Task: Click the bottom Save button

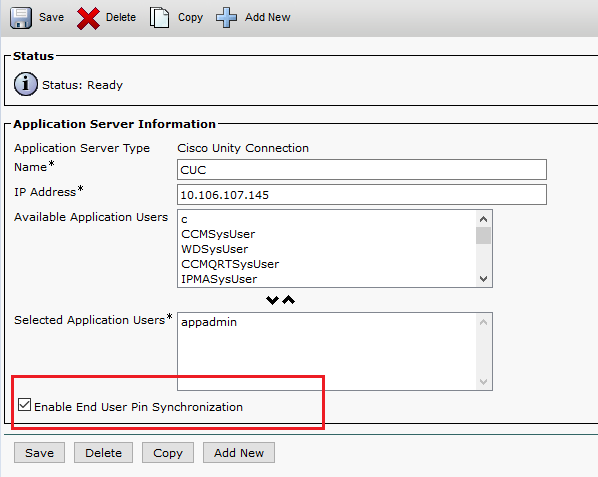Action: (39, 453)
